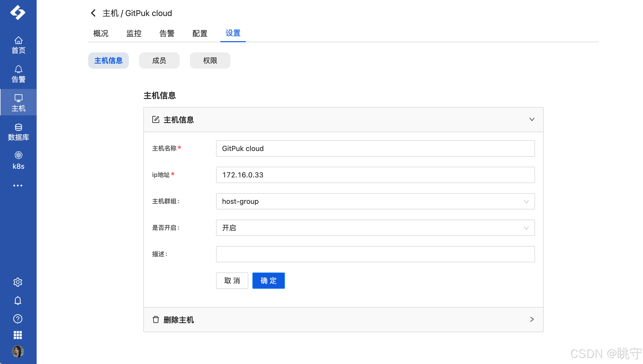Click the 取消 cancel button
Viewport: 643px width, 364px height.
[x=232, y=281]
